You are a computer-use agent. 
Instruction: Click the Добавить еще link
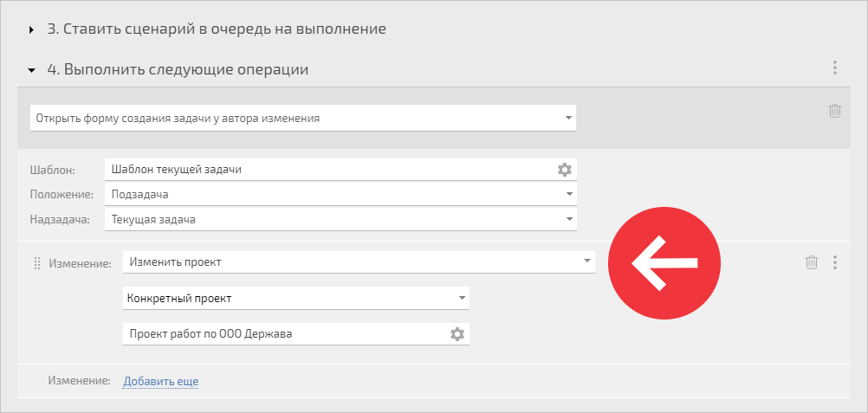(160, 381)
